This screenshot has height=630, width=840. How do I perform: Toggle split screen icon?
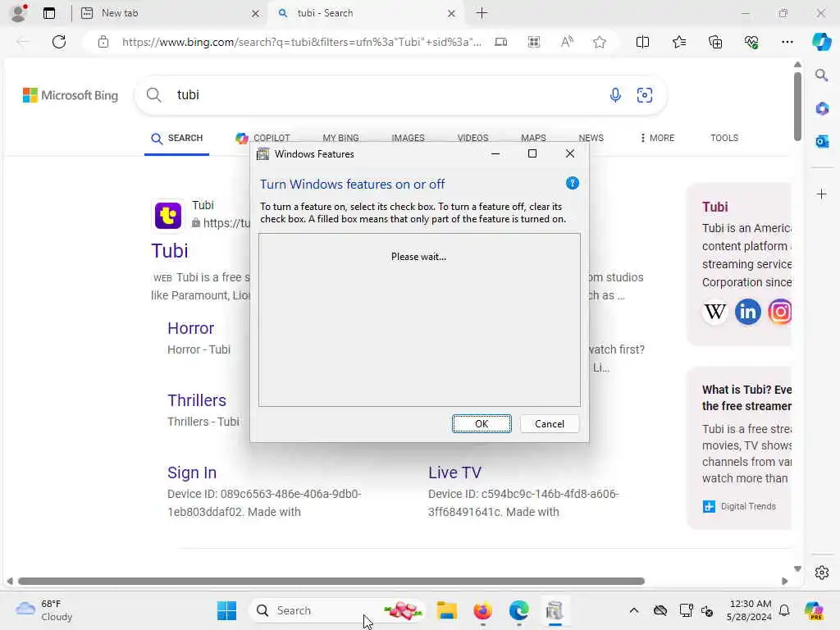tap(642, 42)
